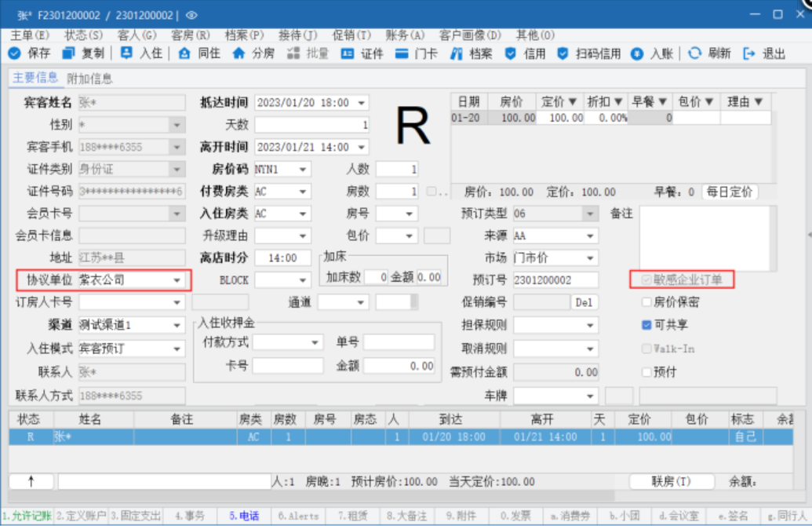Click the 联房(T) button
This screenshot has height=526, width=812.
tap(671, 481)
